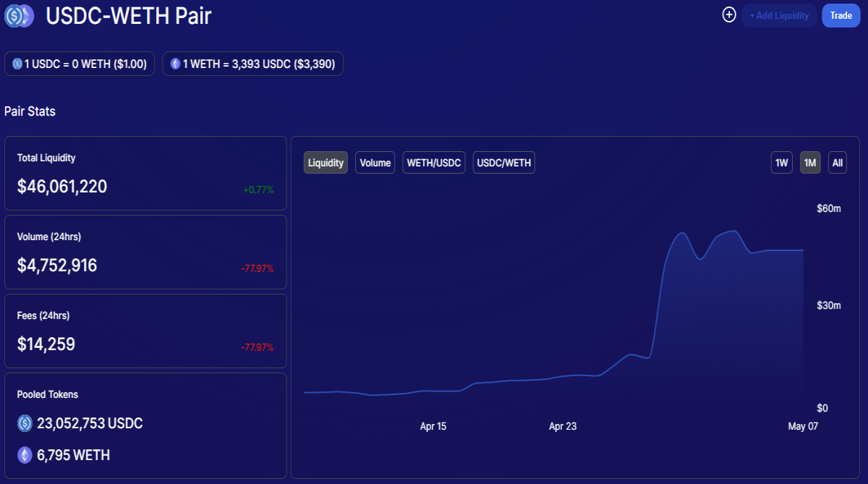868x484 pixels.
Task: Set chart timeframe to 1M
Action: point(810,163)
